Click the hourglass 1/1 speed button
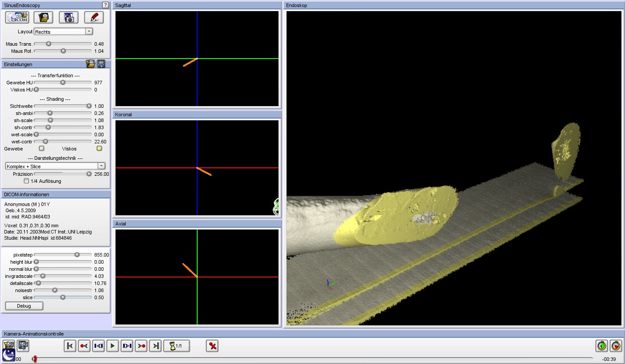This screenshot has width=625, height=364. point(176,346)
